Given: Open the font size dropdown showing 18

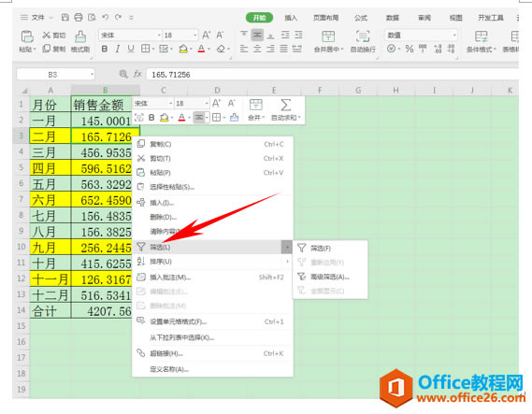Looking at the screenshot, I should [x=195, y=35].
